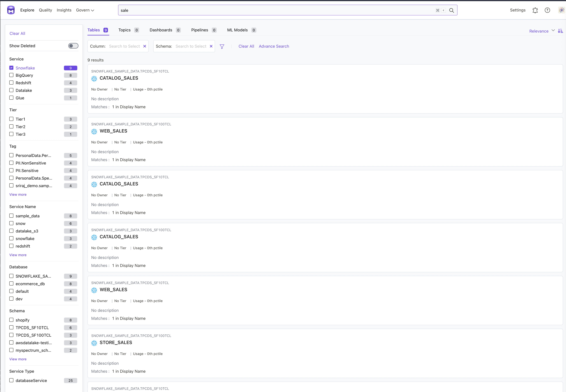Click the filter funnel icon

point(222,46)
